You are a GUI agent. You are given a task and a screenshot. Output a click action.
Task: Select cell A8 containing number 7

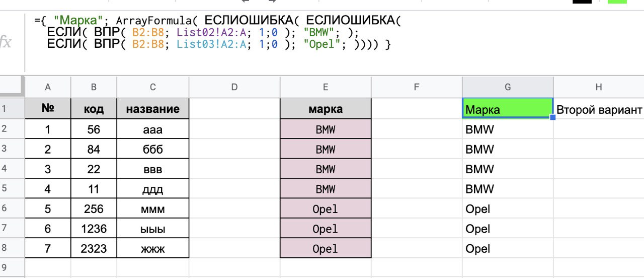coord(48,248)
